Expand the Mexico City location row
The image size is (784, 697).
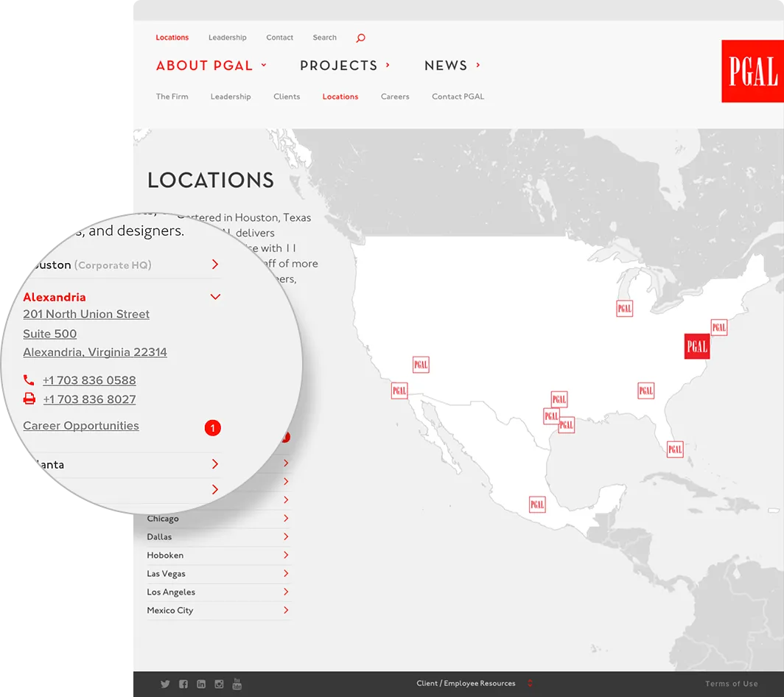(x=219, y=611)
